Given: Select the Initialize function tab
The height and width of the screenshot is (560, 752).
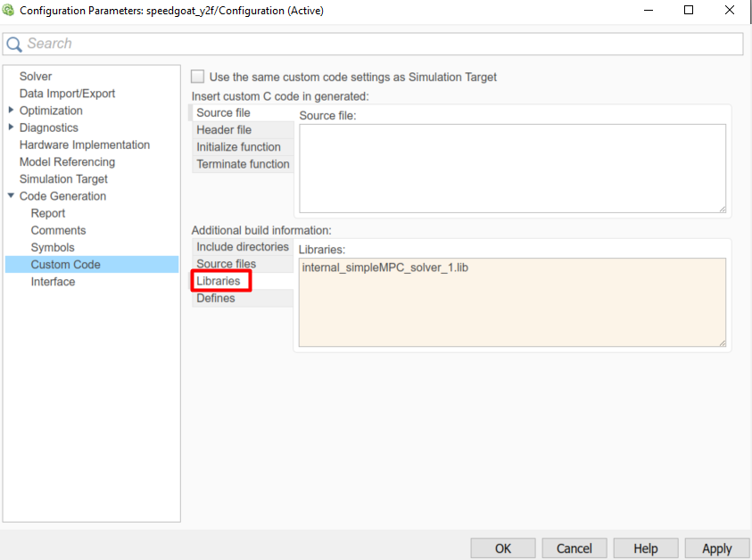Looking at the screenshot, I should coord(238,147).
